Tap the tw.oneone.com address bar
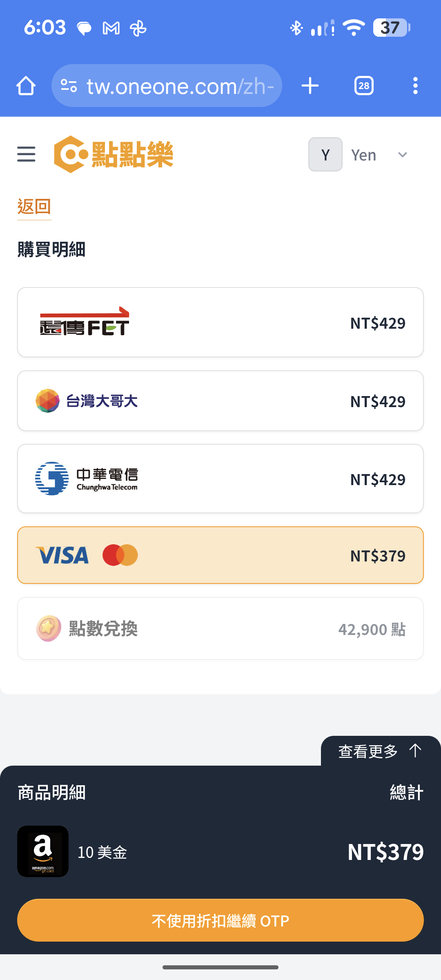 pos(180,86)
